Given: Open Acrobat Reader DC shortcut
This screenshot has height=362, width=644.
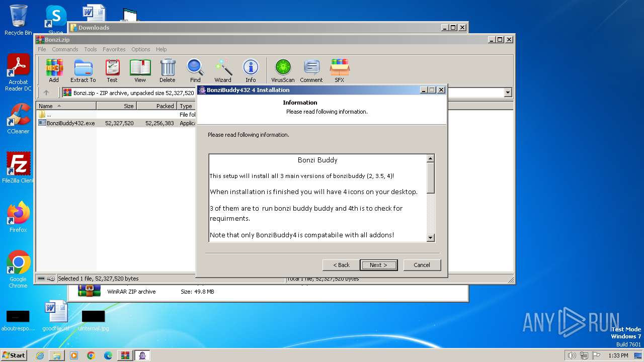Looking at the screenshot, I should (18, 73).
